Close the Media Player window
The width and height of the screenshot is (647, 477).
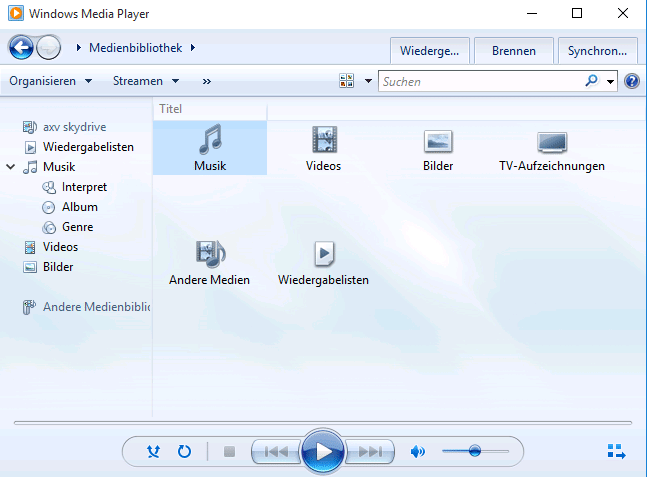tap(623, 13)
